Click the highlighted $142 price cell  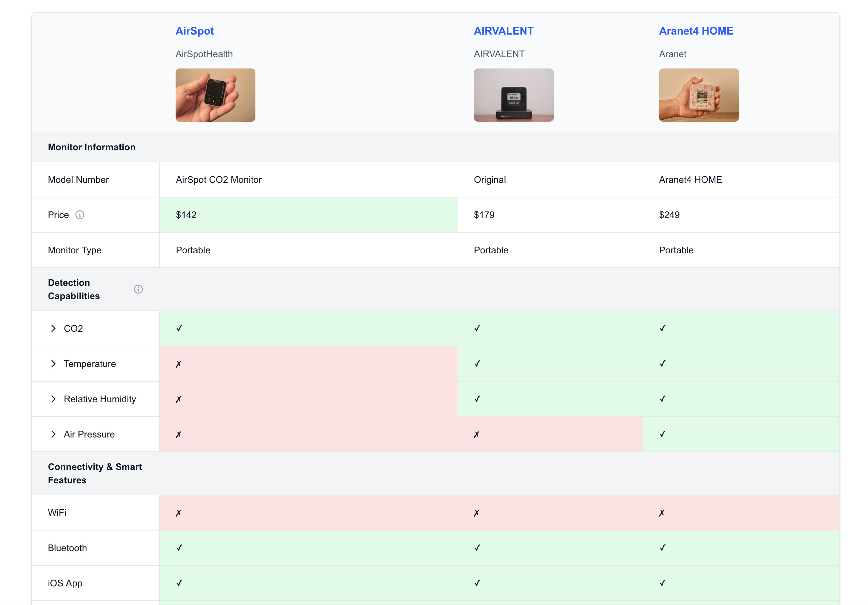click(308, 215)
